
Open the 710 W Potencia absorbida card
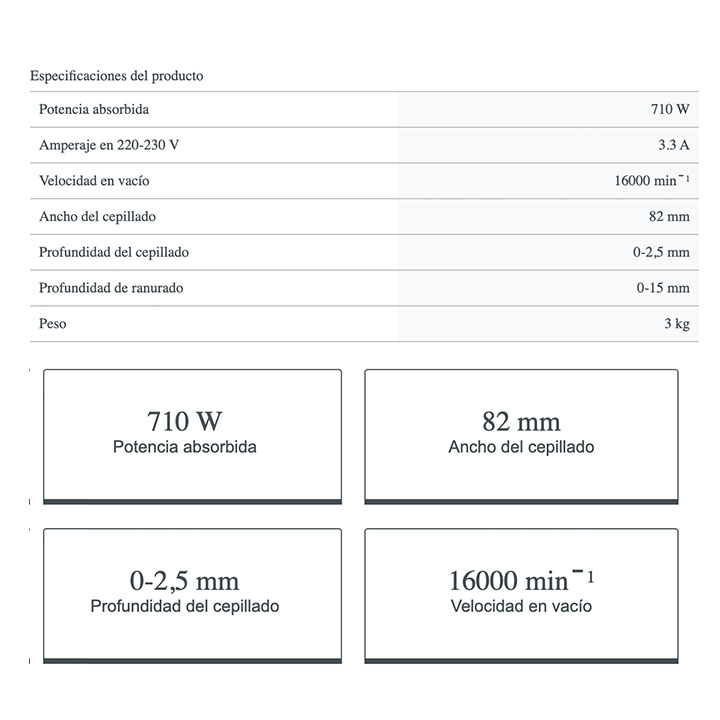(192, 433)
